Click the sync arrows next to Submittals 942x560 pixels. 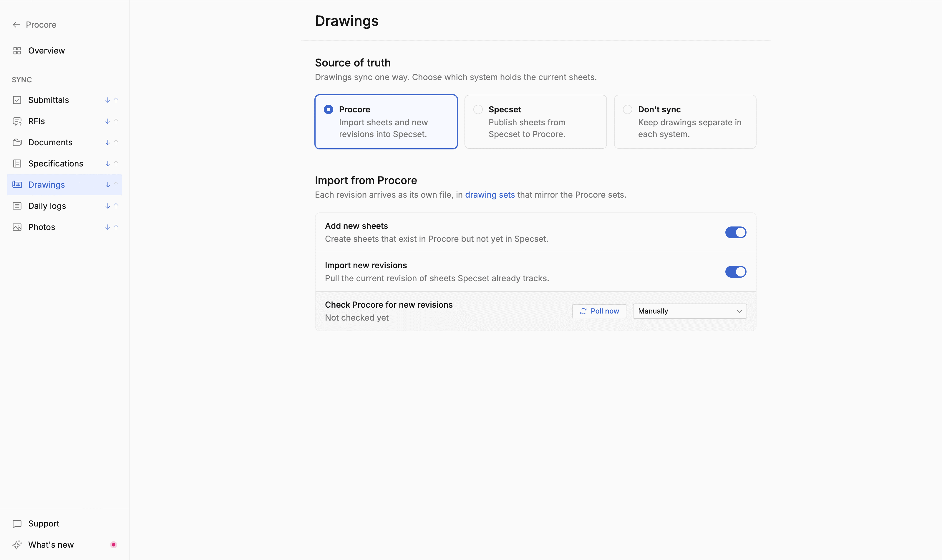pos(112,100)
